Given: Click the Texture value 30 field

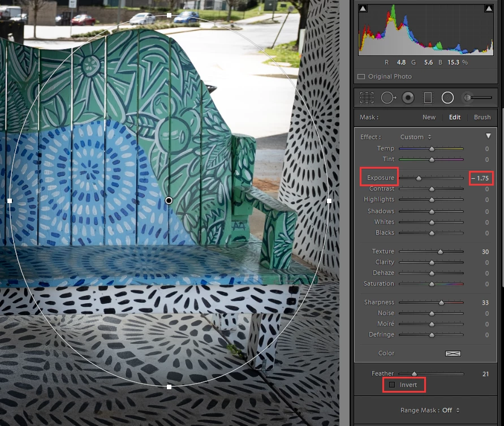Looking at the screenshot, I should 485,252.
